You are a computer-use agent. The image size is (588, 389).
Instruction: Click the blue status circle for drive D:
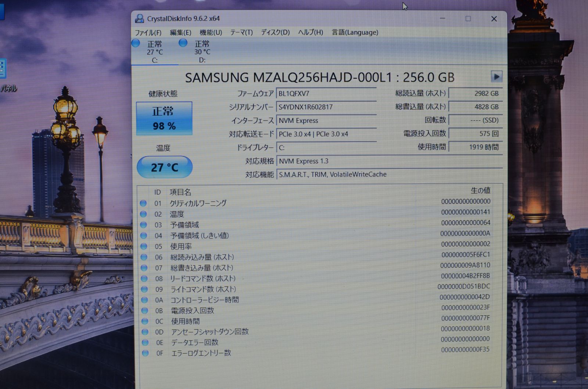pos(183,43)
